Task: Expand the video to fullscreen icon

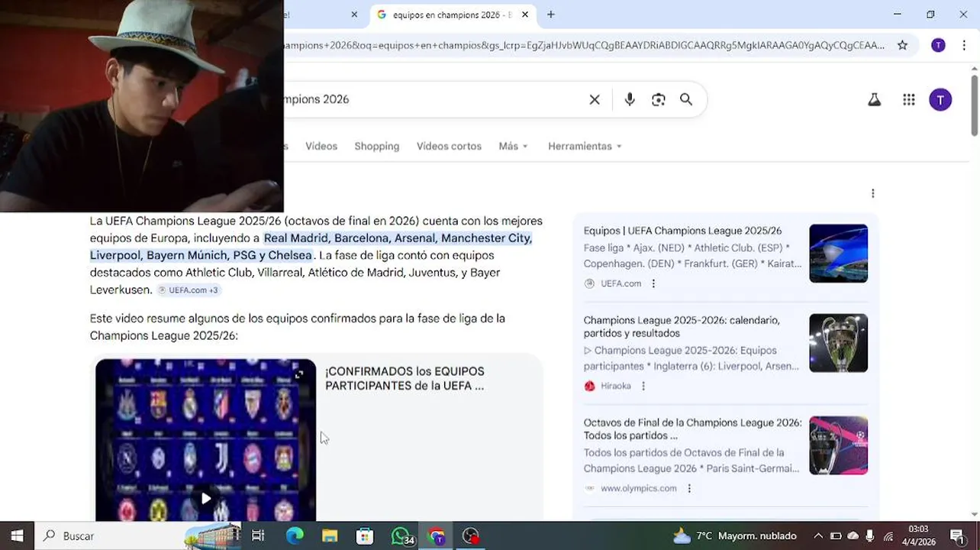Action: [x=299, y=374]
